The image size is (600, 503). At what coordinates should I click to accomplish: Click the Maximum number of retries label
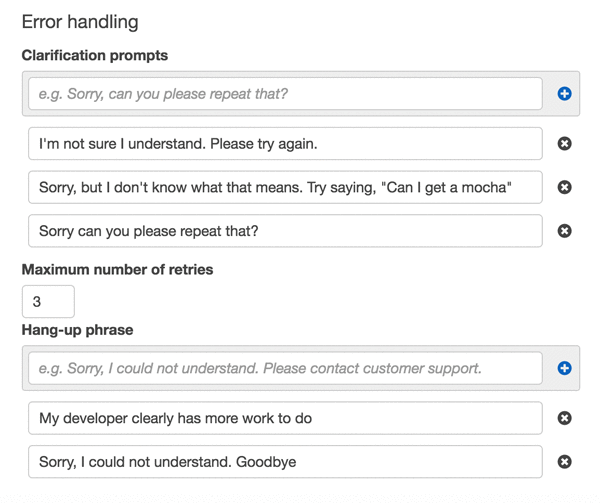click(117, 269)
